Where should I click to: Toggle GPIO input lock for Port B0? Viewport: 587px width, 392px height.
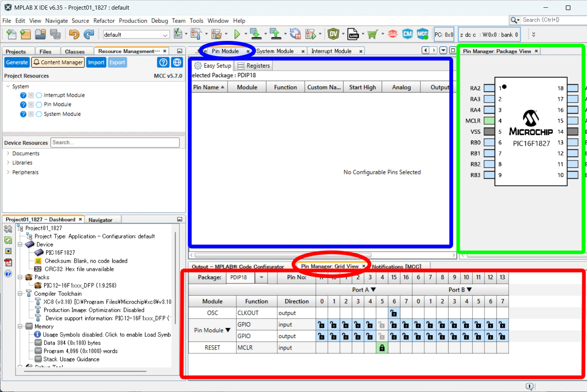pyautogui.click(x=418, y=325)
